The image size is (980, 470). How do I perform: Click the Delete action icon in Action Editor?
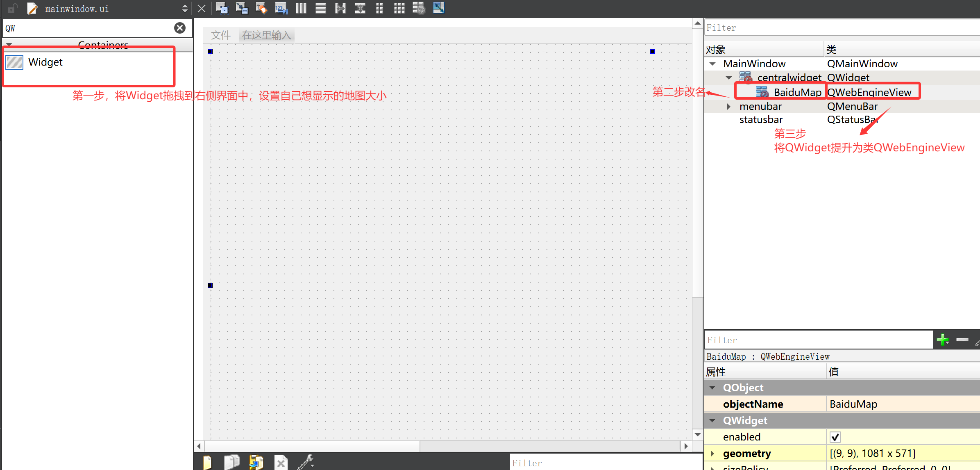(281, 463)
